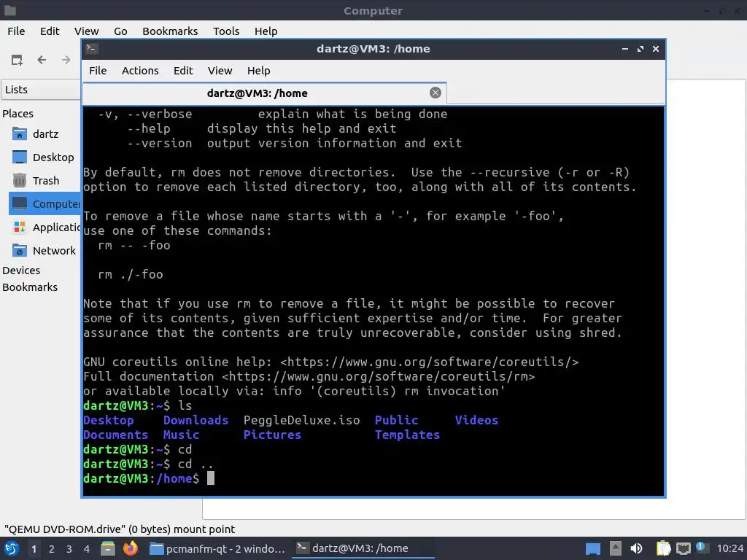Viewport: 747px width, 560px height.
Task: Click the terminal window icon in title bar
Action: 91,48
